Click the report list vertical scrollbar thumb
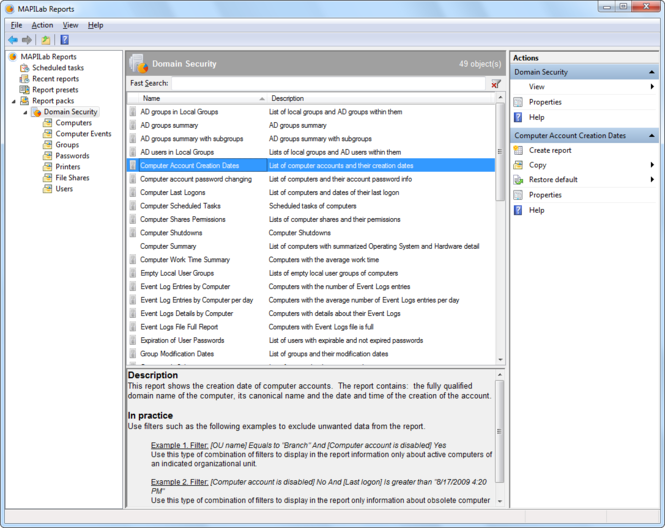 coord(500,151)
